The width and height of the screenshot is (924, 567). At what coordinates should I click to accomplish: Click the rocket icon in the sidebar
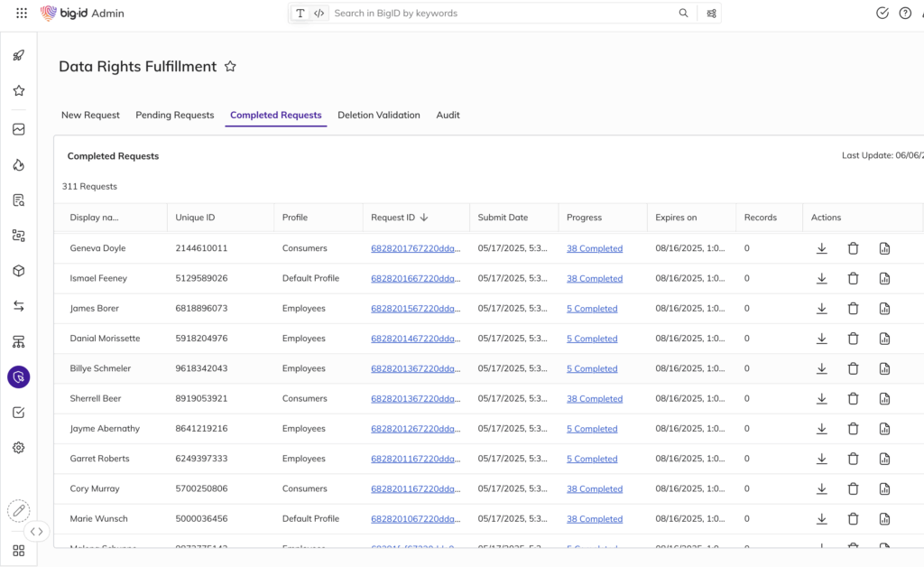click(x=19, y=56)
